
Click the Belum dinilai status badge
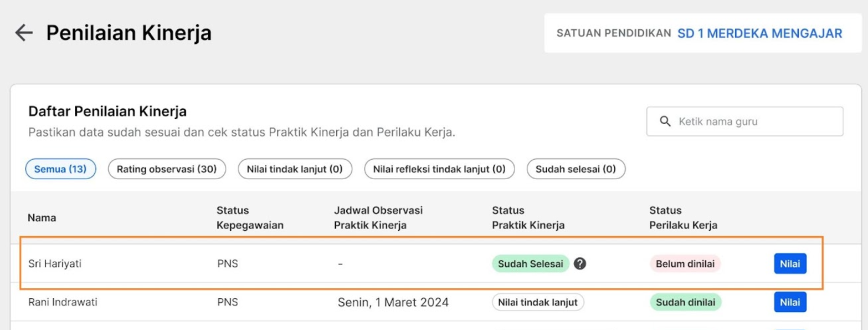685,264
